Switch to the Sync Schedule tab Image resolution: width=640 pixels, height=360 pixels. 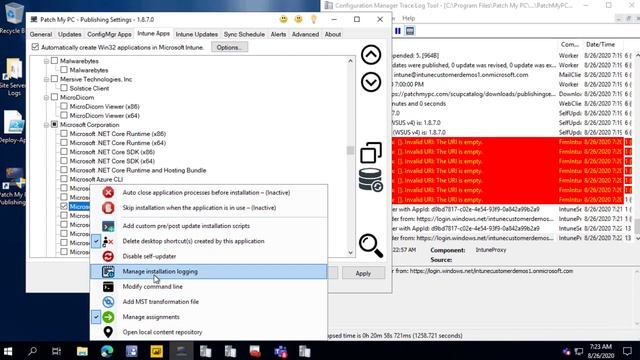tap(244, 34)
